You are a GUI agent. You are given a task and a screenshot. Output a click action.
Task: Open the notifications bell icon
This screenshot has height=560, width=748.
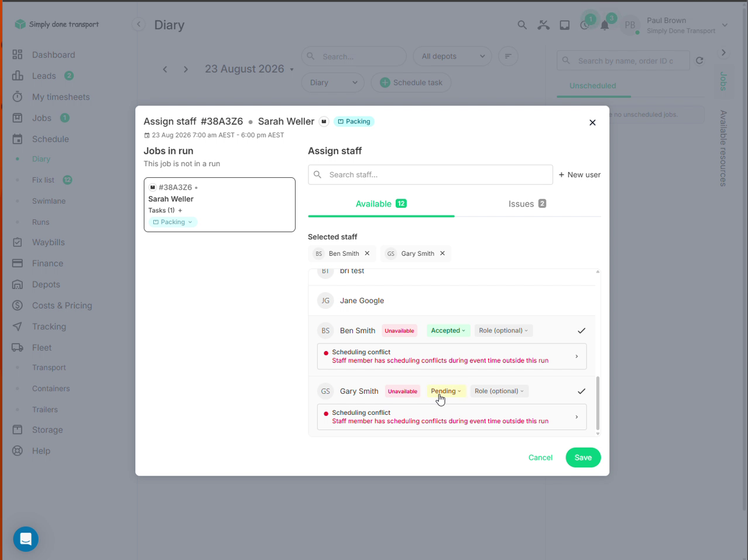[x=605, y=25]
